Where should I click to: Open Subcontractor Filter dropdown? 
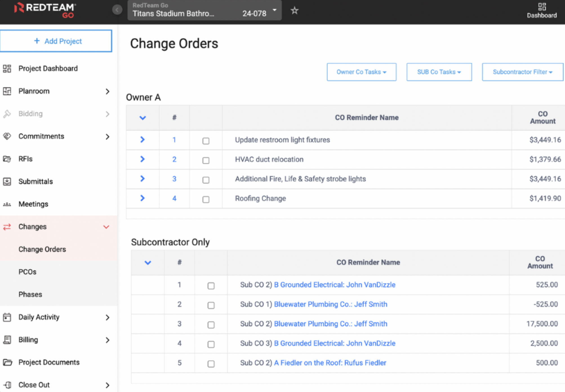coord(523,72)
